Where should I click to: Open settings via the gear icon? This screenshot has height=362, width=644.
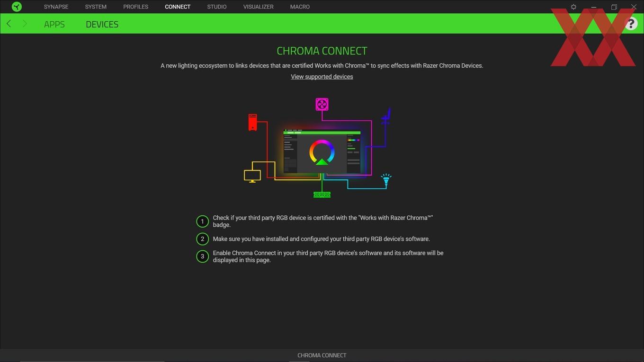click(573, 7)
